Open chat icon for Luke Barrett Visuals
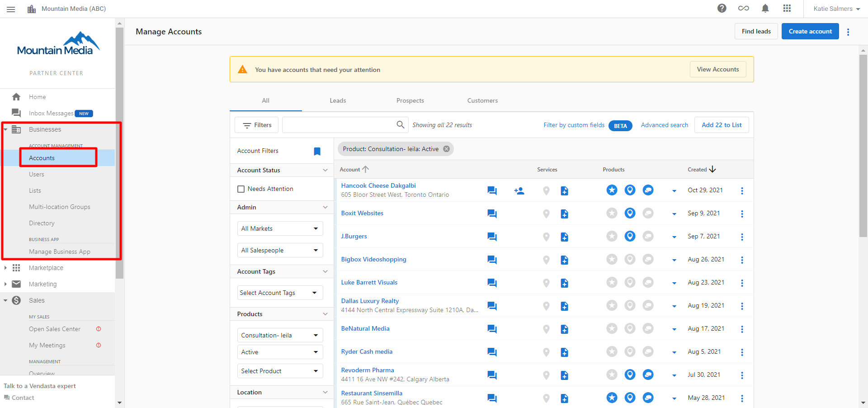The width and height of the screenshot is (868, 408). [492, 283]
